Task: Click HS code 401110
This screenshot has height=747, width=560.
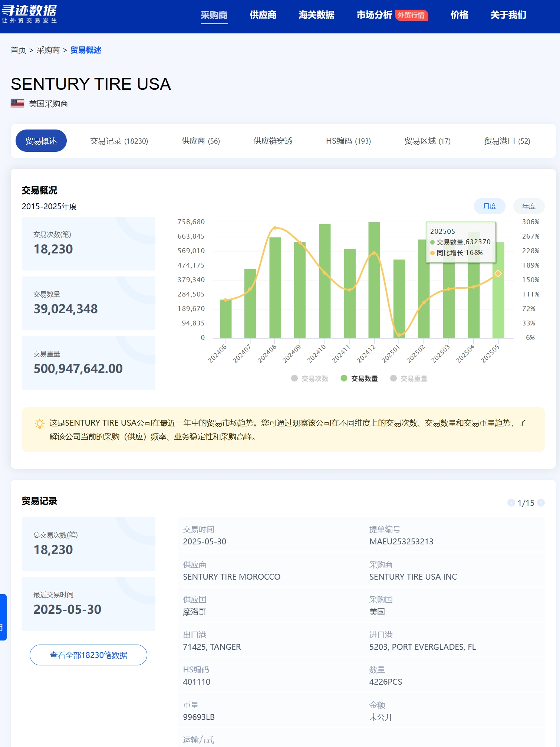Action: click(197, 682)
